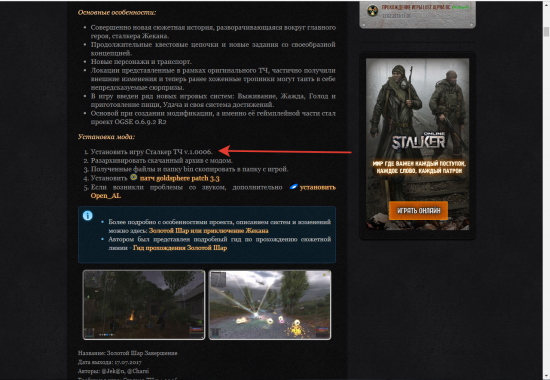Click the vertical scrollbar thumb on the right

tap(546, 32)
